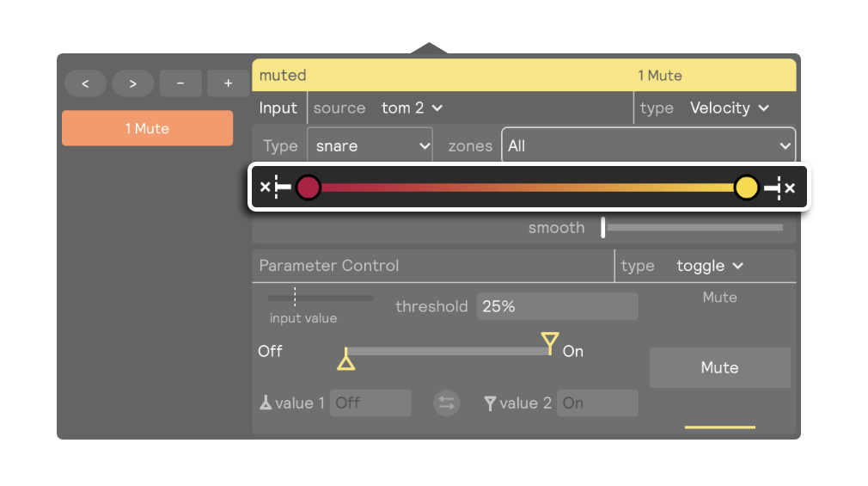Image resolution: width=868 pixels, height=486 pixels.
Task: Click the yellow lower toggle marker triangle
Action: pos(346,360)
